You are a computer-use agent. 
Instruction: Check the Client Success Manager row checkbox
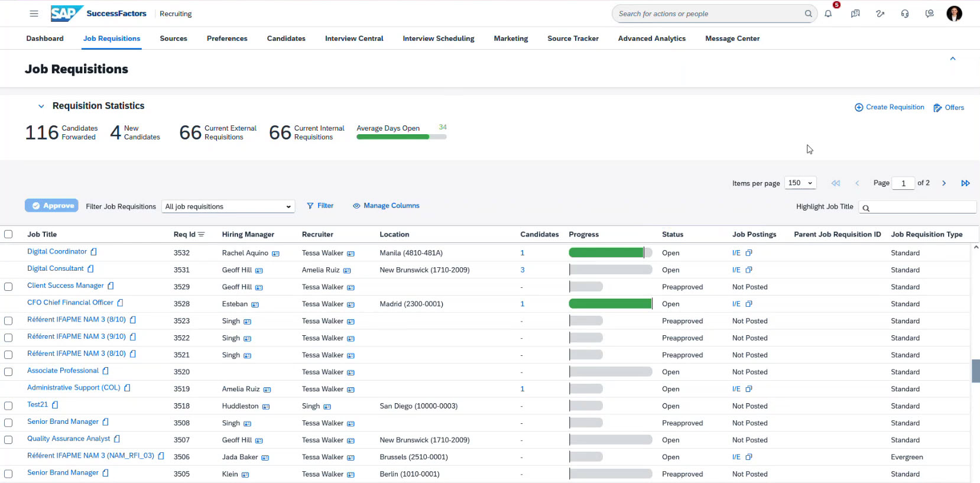(x=8, y=287)
